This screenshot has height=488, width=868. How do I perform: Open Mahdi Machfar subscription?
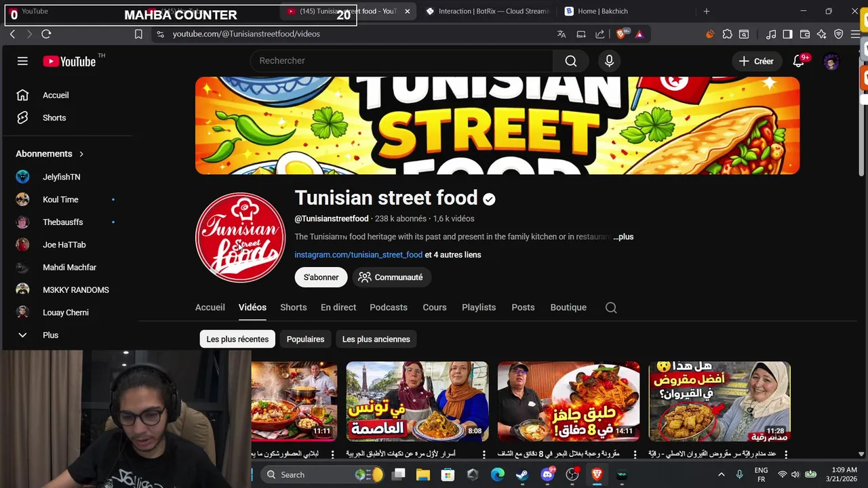point(69,267)
